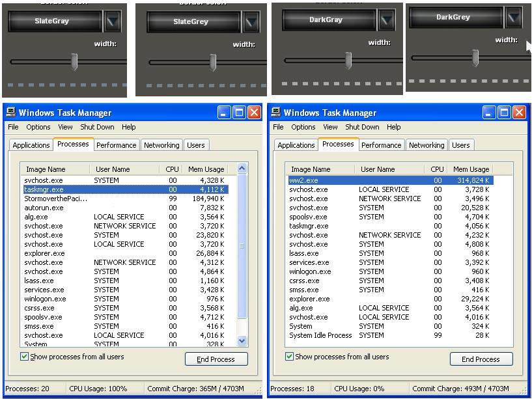Click the width slider thumb under SlateGray
Viewport: 532px width, 399px height.
(74, 62)
